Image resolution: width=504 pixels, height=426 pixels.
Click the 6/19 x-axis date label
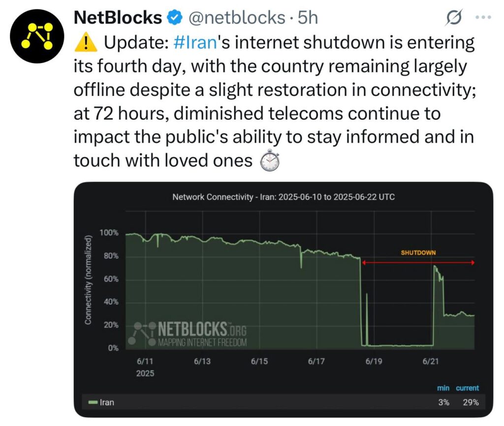[374, 362]
